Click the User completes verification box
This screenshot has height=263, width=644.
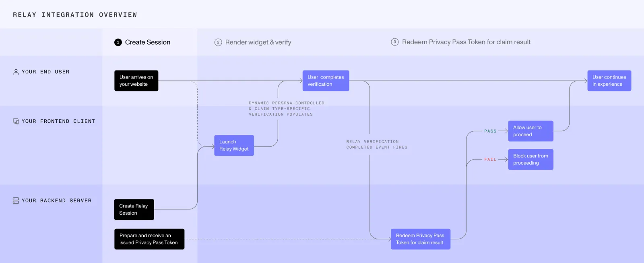coord(326,81)
